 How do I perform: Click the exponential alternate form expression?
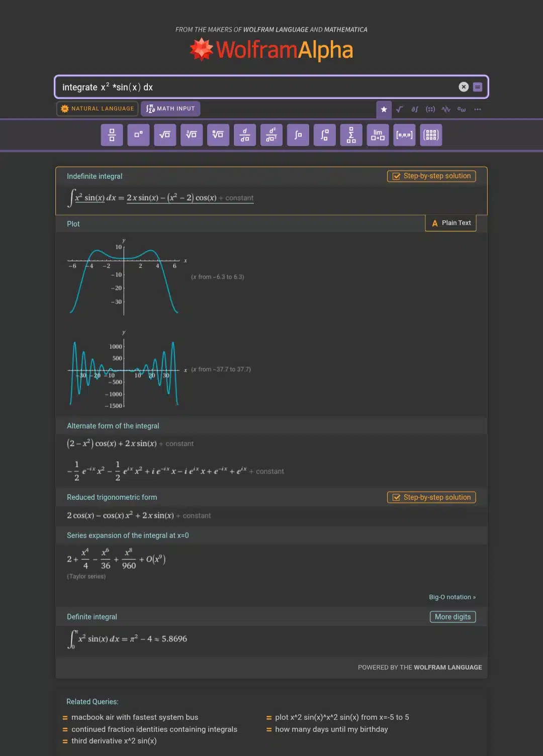pos(175,471)
